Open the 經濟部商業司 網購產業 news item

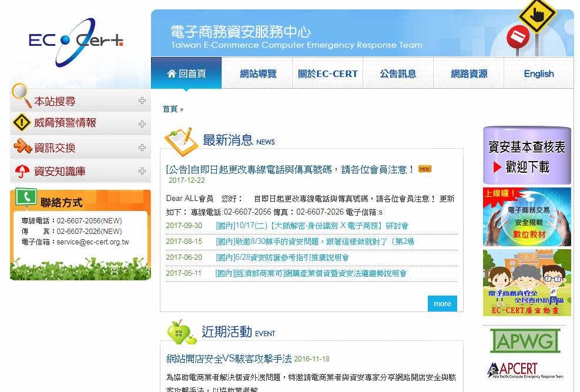pos(311,273)
